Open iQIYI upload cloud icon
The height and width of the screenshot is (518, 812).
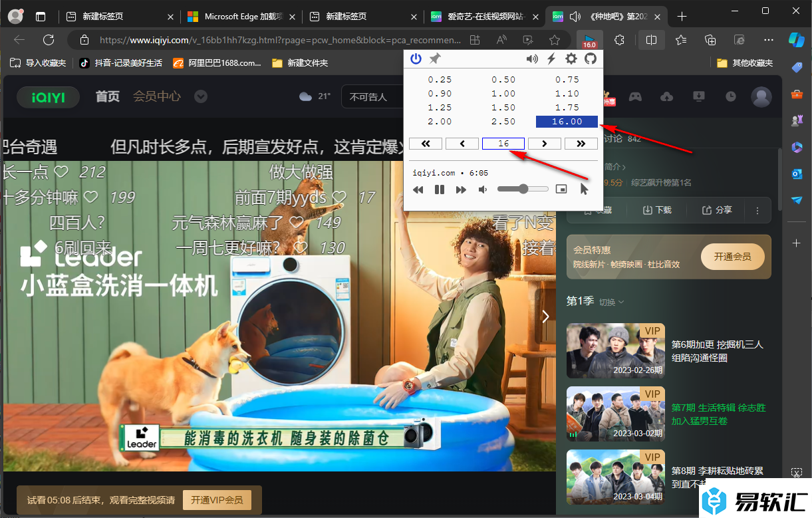(x=667, y=97)
